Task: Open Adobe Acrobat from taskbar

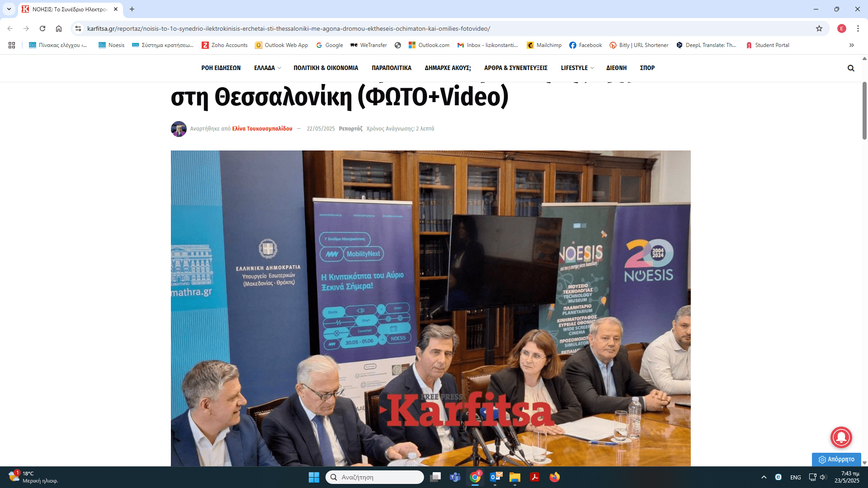Action: (535, 477)
